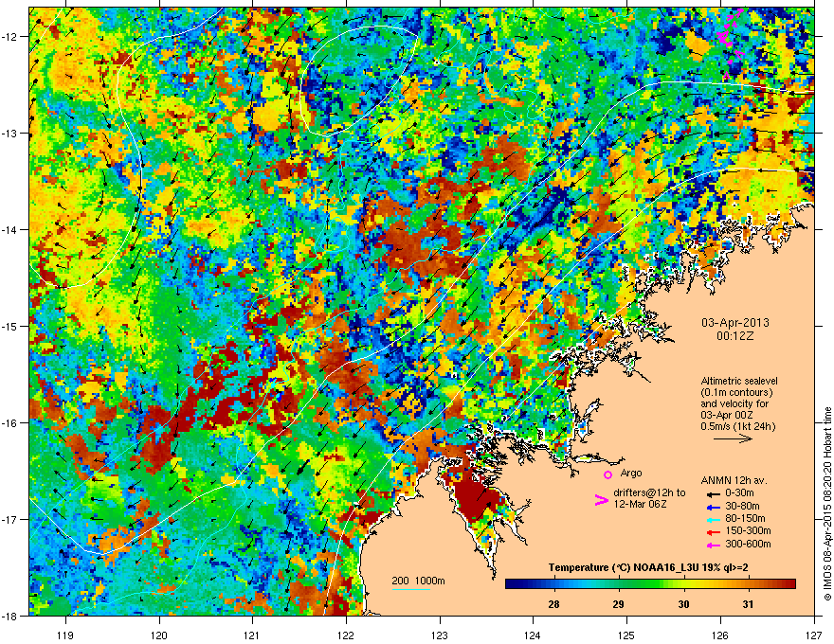834x644 pixels.
Task: Click the colorbar tick label 30
Action: (x=683, y=604)
